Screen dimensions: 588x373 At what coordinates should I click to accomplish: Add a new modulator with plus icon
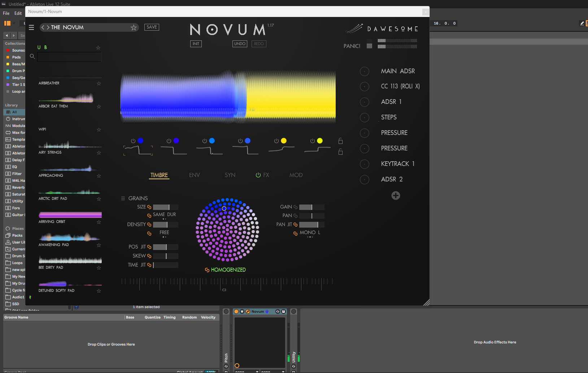[x=396, y=196]
